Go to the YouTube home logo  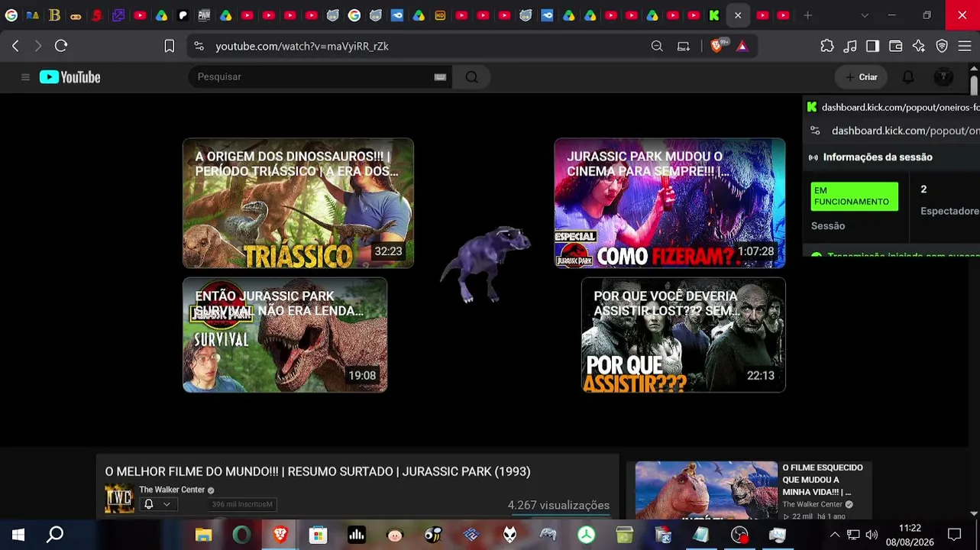pos(70,77)
